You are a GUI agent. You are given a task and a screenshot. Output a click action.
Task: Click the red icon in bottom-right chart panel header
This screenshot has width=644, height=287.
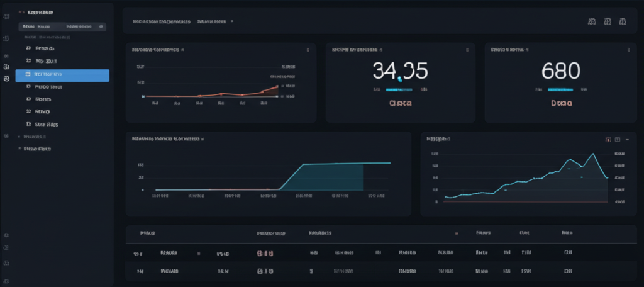(x=608, y=139)
